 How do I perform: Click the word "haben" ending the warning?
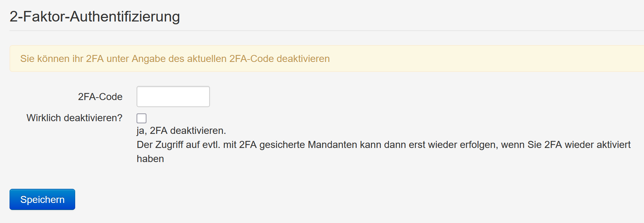(x=150, y=159)
